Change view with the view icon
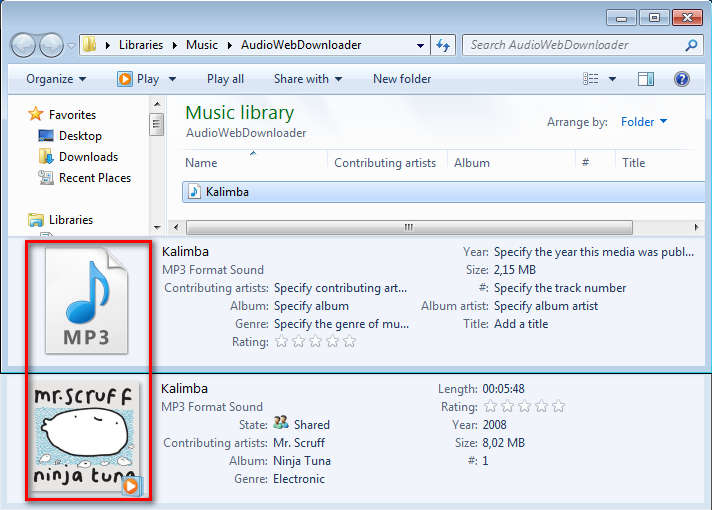The height and width of the screenshot is (510, 712). tap(590, 79)
